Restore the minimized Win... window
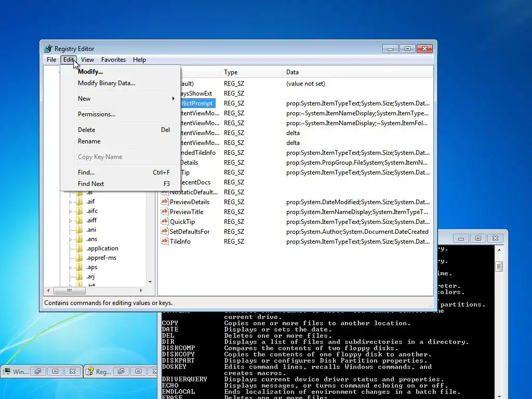The width and height of the screenshot is (532, 399). tap(38, 371)
